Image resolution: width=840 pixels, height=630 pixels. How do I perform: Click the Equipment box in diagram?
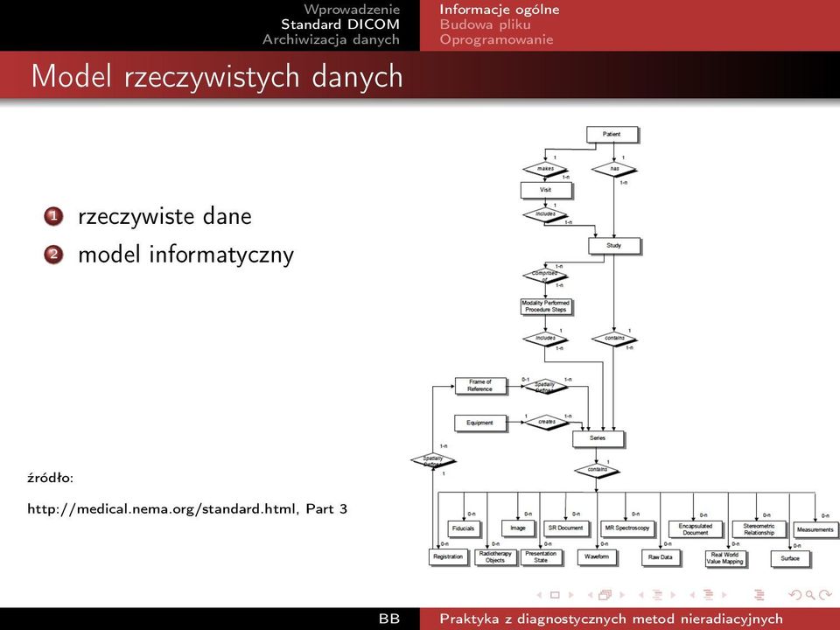coord(479,423)
